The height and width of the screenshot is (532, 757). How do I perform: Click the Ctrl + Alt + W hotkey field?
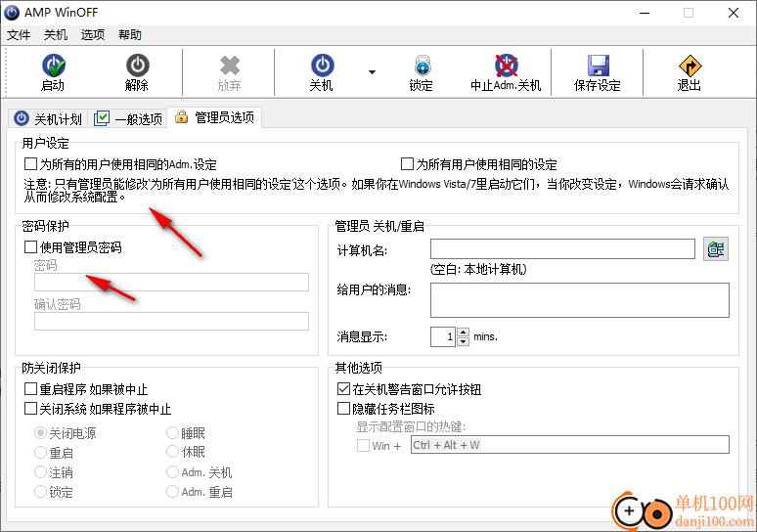pos(569,445)
